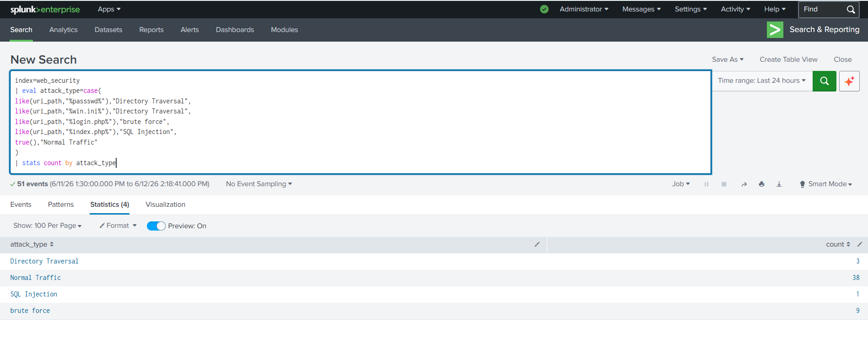Print the search results
Image resolution: width=868 pixels, height=344 pixels.
761,184
